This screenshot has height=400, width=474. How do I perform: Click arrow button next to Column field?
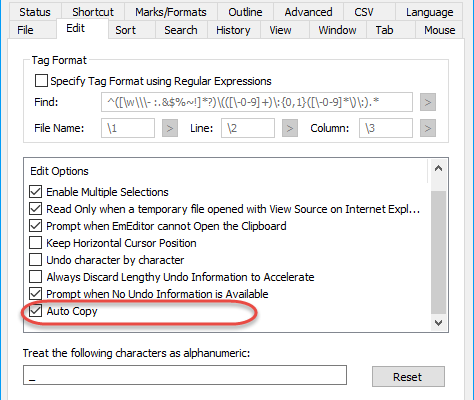pyautogui.click(x=428, y=128)
